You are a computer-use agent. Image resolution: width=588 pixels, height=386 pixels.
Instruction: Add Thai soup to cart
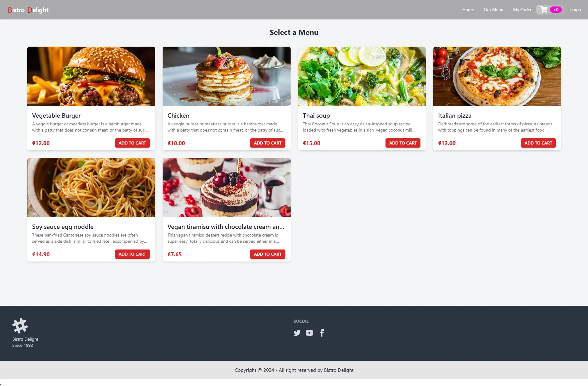coord(403,143)
